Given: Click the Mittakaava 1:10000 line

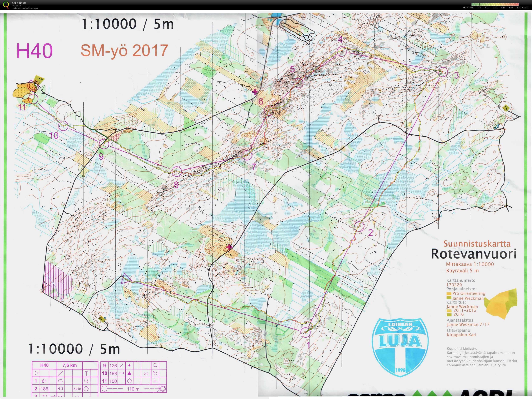Looking at the screenshot, I should [x=470, y=264].
